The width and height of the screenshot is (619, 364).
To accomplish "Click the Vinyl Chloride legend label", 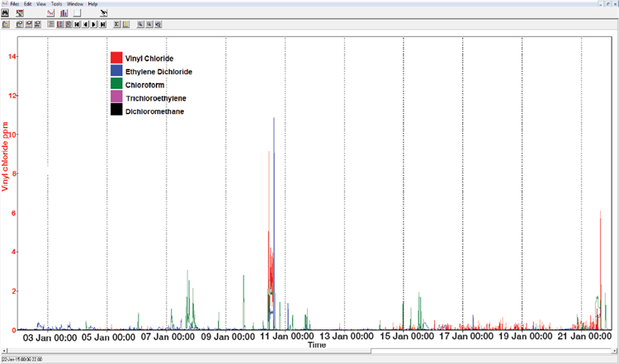I will pos(149,59).
